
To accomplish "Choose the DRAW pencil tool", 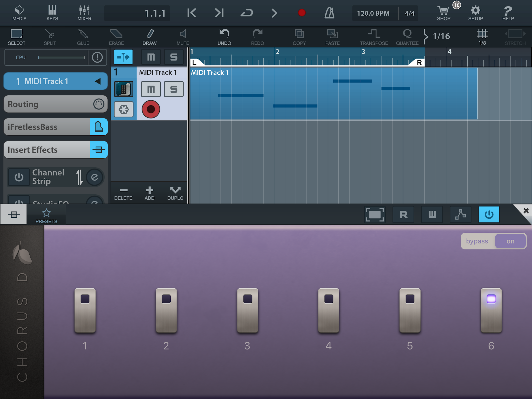I will point(150,37).
